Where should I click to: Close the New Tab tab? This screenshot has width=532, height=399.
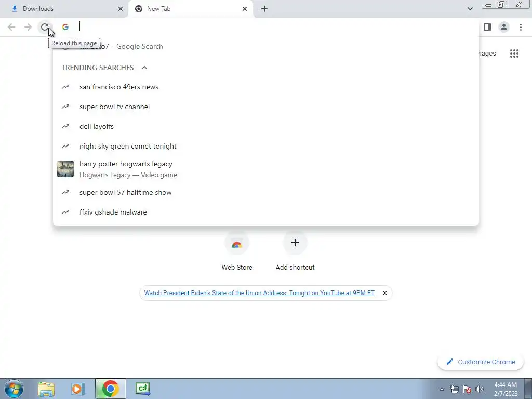point(245,9)
